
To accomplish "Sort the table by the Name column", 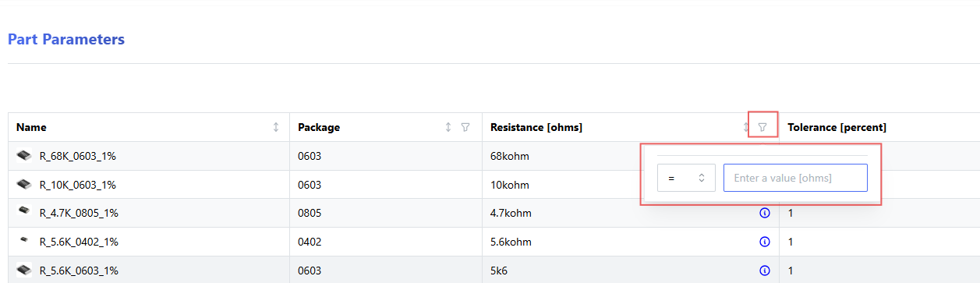I will (276, 127).
